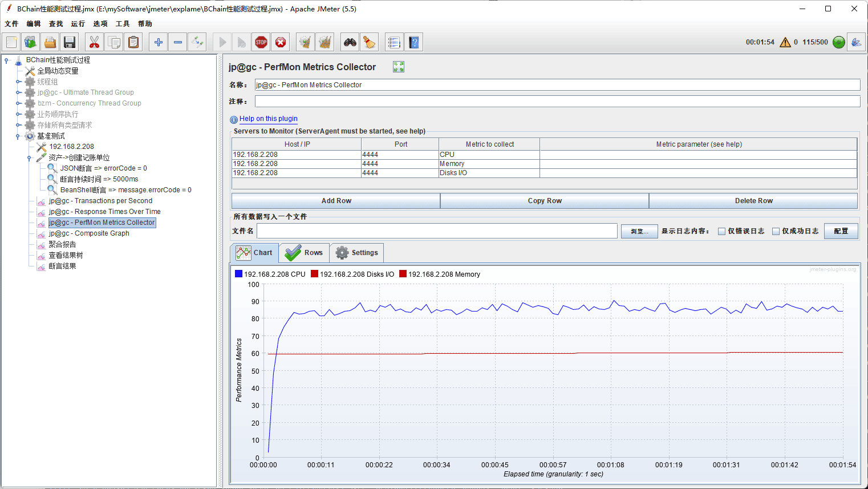Click the Shutdown red X icon

281,42
